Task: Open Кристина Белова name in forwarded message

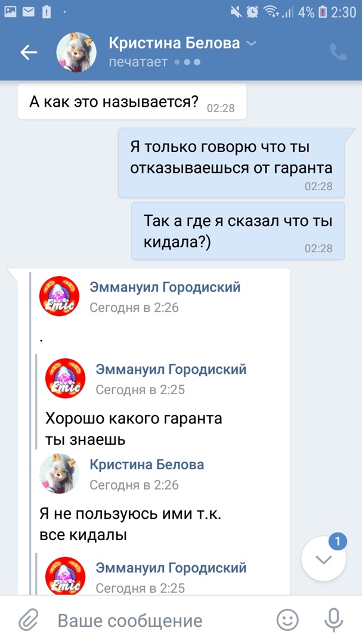Action: pyautogui.click(x=147, y=465)
